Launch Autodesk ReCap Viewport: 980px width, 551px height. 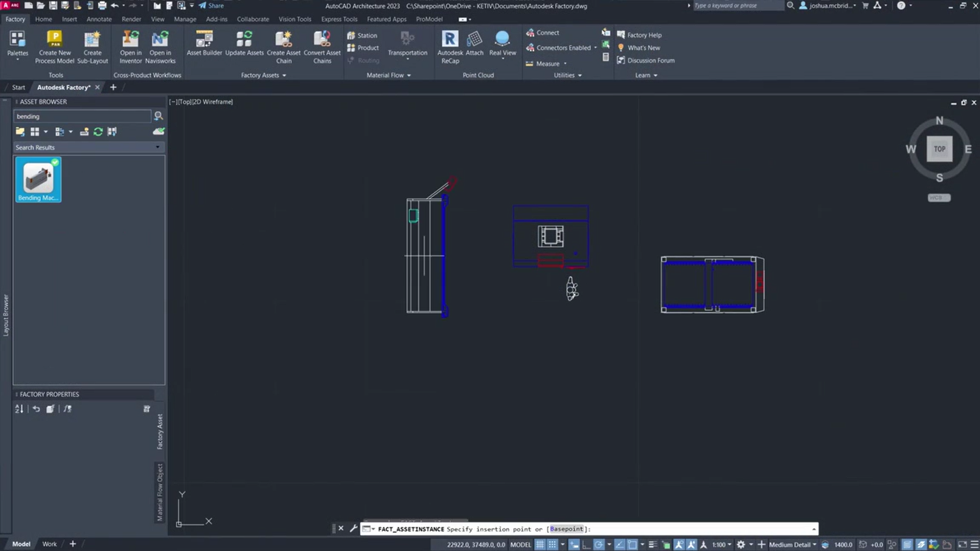point(450,47)
